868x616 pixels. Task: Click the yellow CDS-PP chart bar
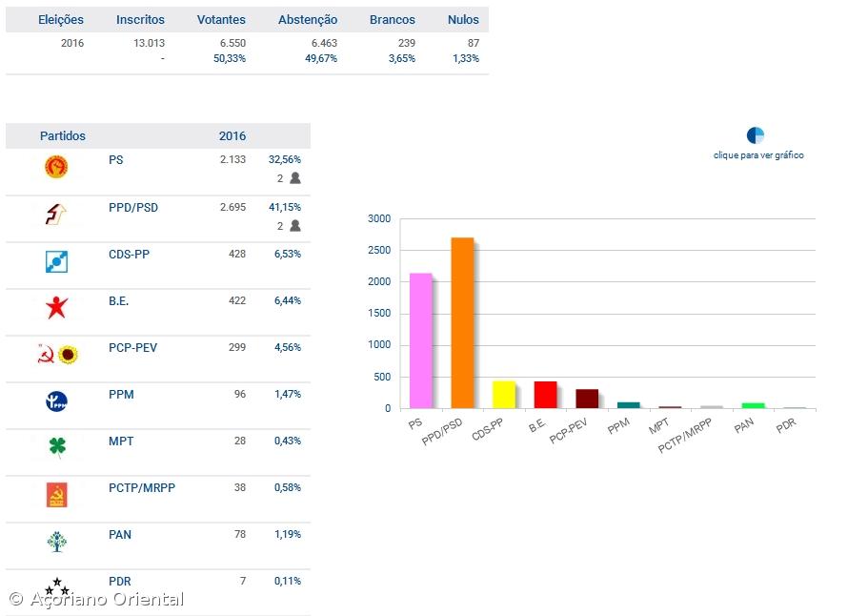click(x=503, y=395)
